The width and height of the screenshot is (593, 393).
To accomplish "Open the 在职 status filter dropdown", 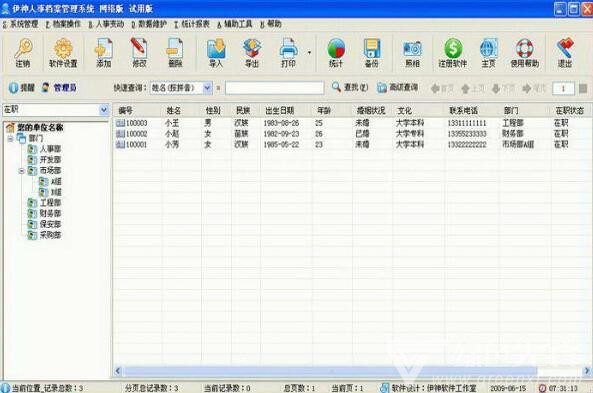I will tap(104, 110).
